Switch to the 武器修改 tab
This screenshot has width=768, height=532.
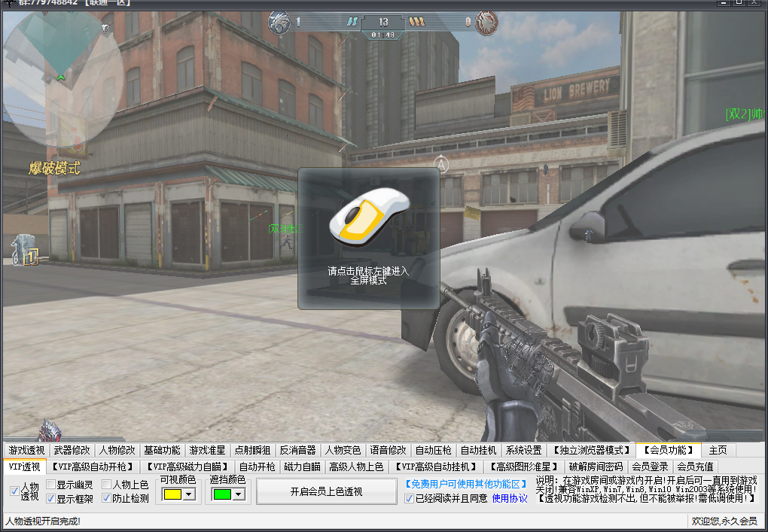72,450
